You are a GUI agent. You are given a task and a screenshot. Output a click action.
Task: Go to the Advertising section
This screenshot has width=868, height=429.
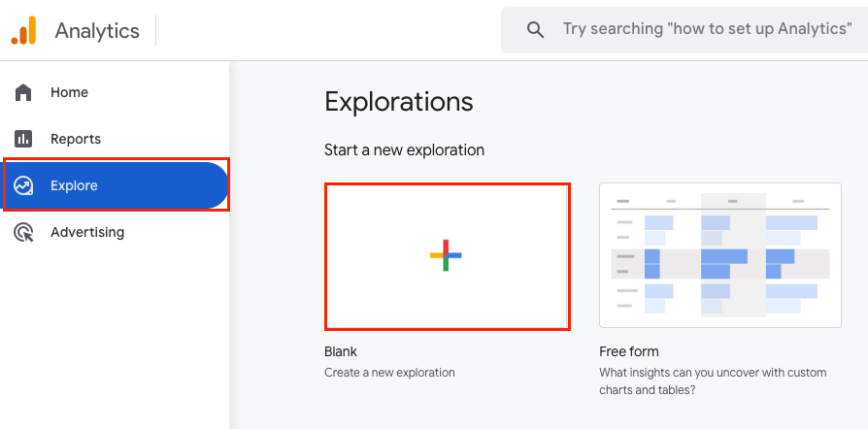pos(87,232)
